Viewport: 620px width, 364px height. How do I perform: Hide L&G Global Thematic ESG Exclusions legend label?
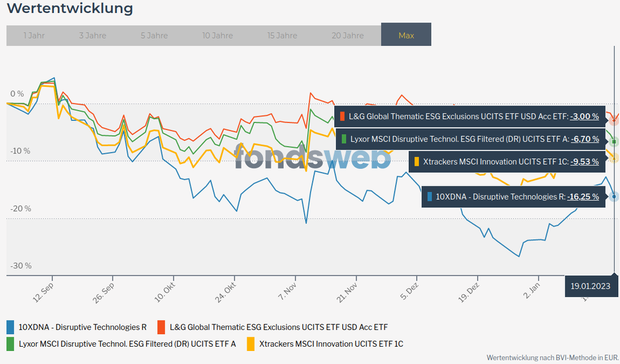278,327
